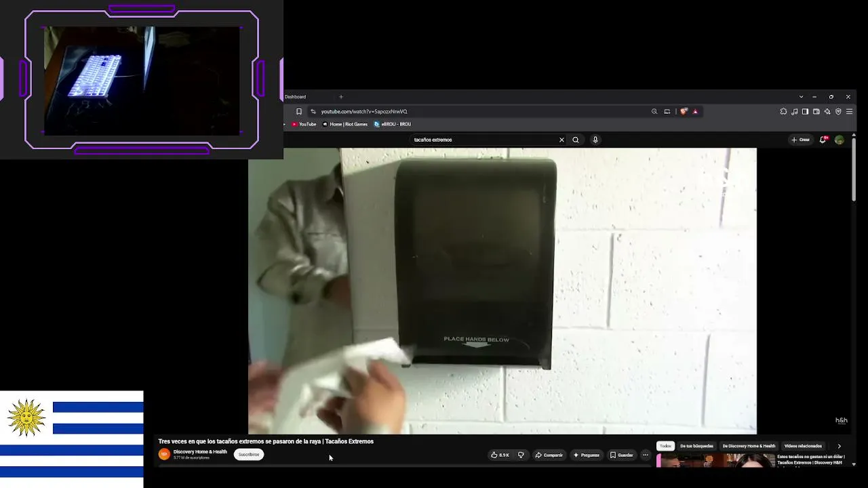Select the Dashboard browser tab
Viewport: 868px width, 488px height.
[x=295, y=97]
